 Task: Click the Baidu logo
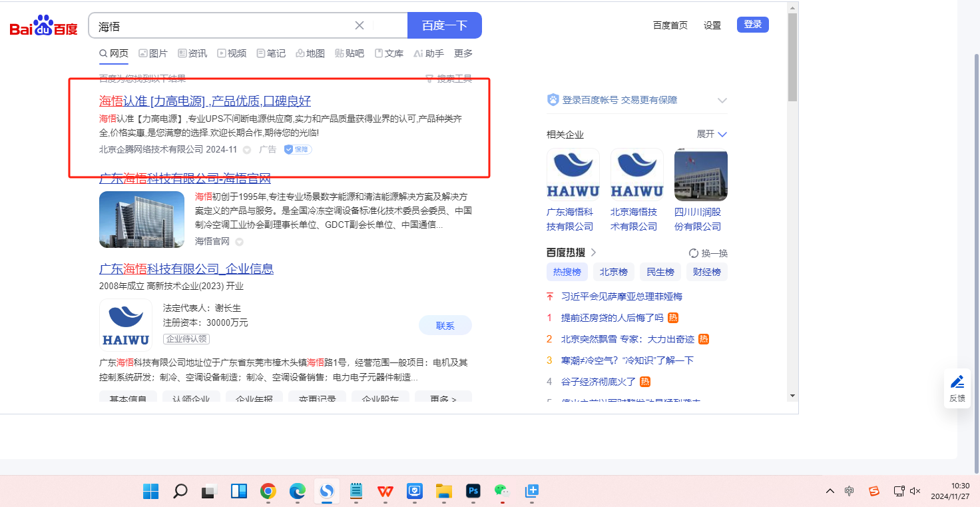[x=44, y=26]
